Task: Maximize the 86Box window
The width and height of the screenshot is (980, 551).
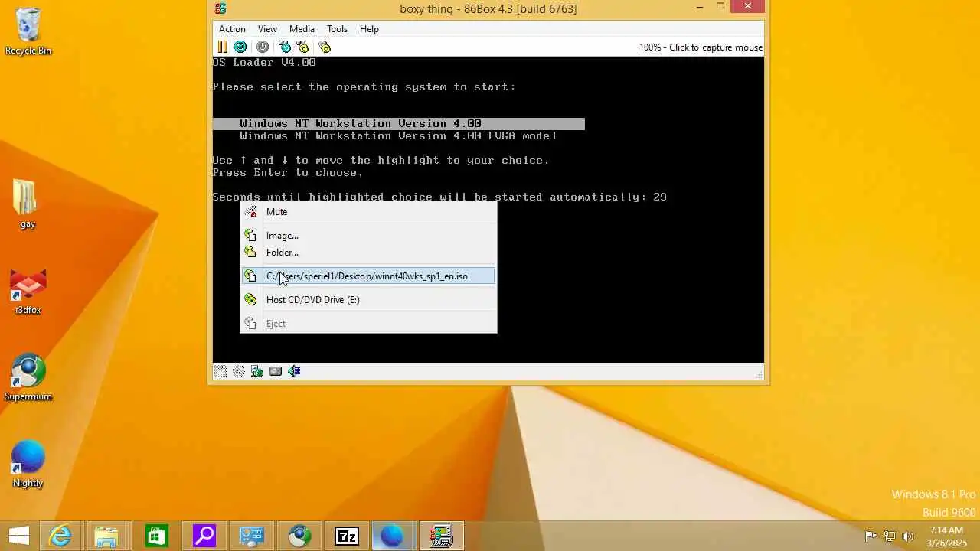Action: [720, 7]
